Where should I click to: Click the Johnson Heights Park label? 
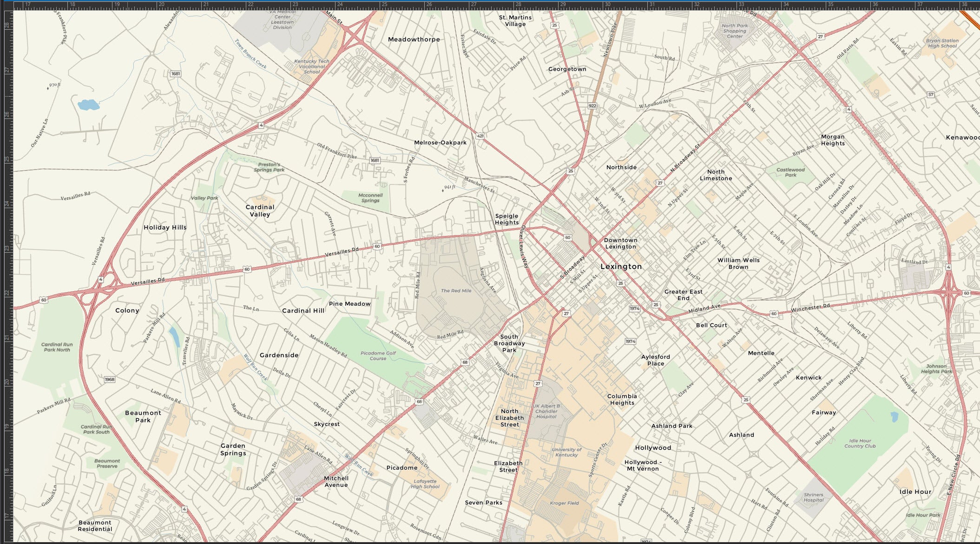[936, 369]
